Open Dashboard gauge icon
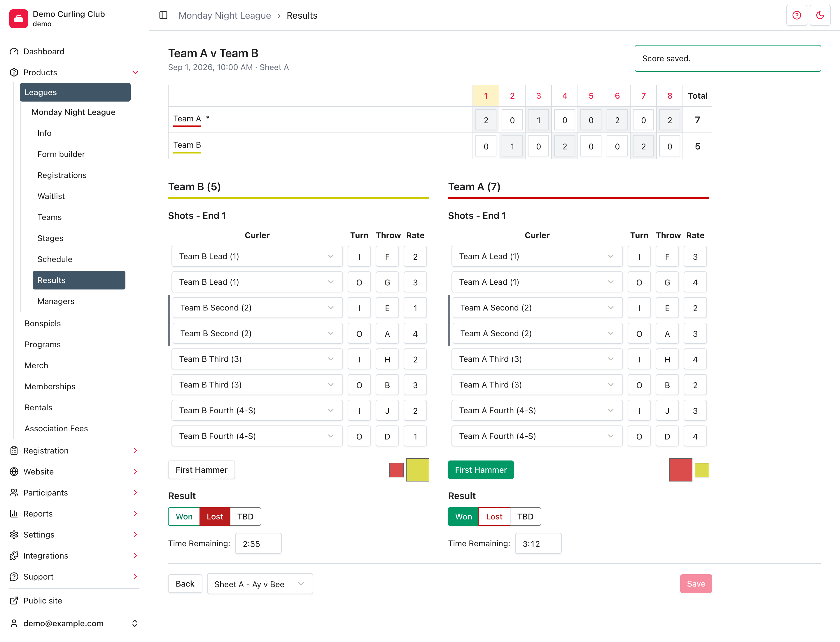This screenshot has height=642, width=840. point(14,52)
